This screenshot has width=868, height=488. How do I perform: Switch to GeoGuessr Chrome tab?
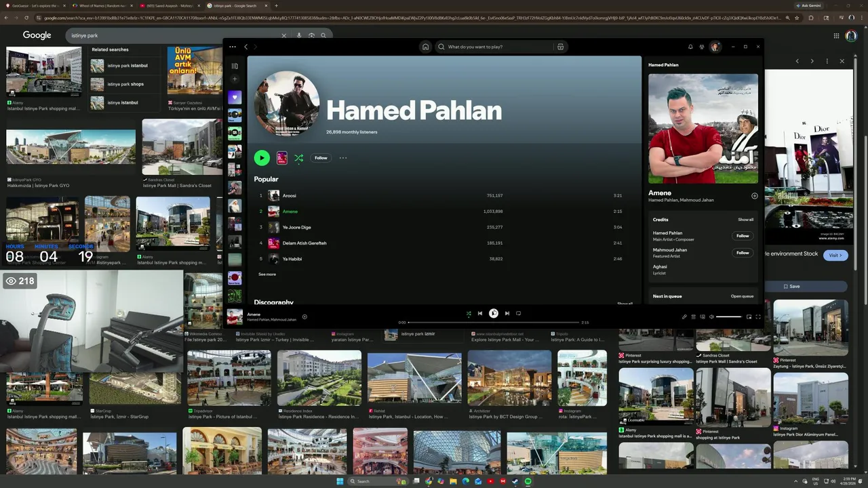point(35,5)
